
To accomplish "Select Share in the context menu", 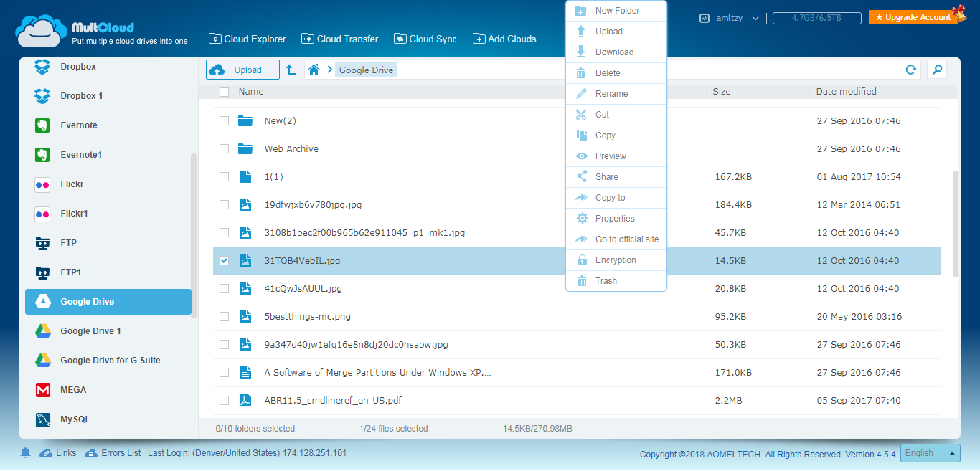I will click(606, 177).
